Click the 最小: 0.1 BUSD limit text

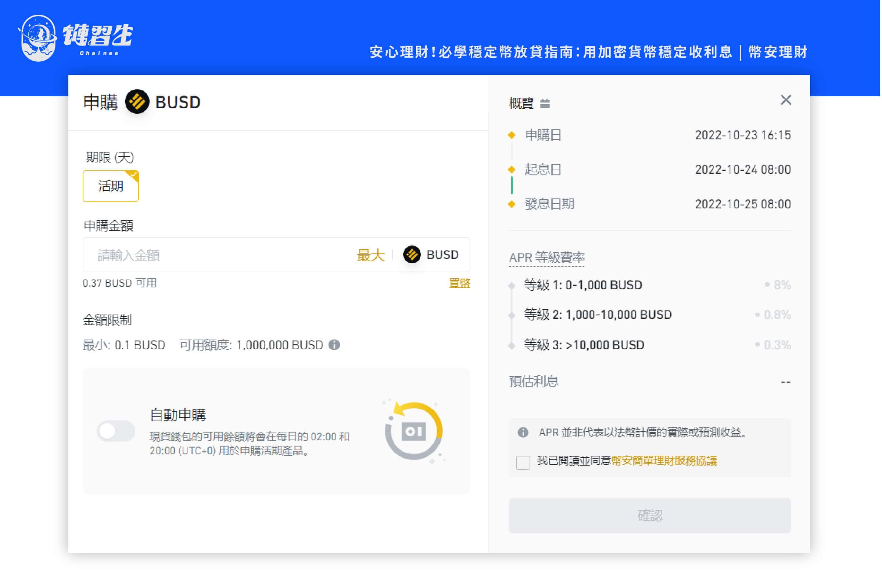(x=124, y=345)
